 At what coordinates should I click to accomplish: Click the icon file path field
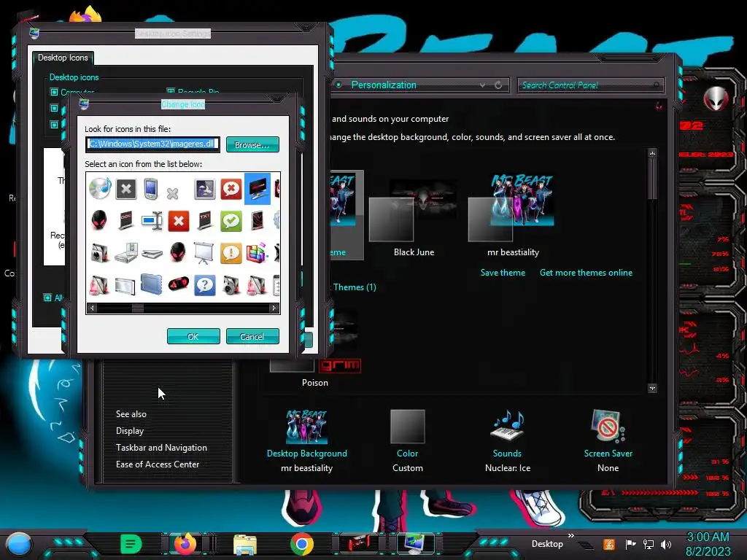tap(153, 144)
